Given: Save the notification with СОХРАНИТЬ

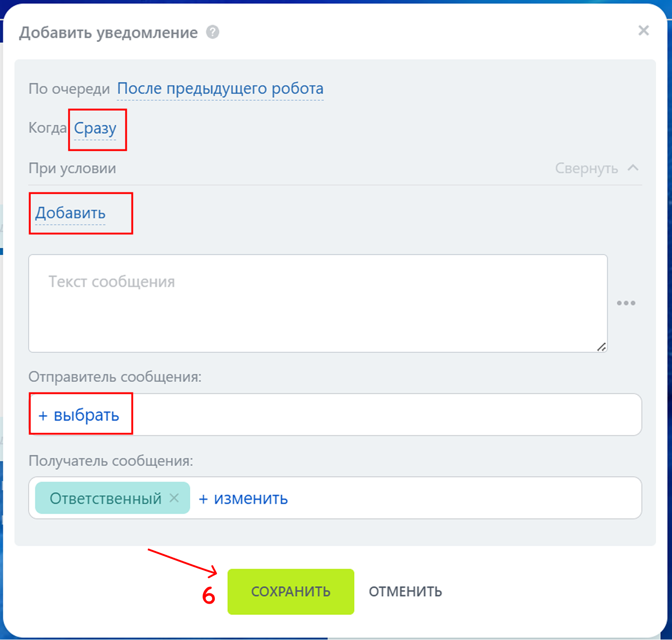Looking at the screenshot, I should [290, 592].
